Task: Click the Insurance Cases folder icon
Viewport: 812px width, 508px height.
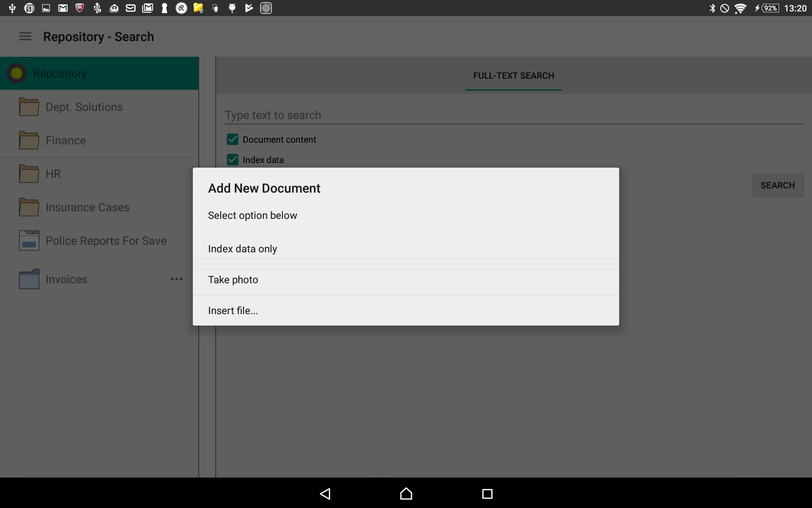Action: coord(28,207)
